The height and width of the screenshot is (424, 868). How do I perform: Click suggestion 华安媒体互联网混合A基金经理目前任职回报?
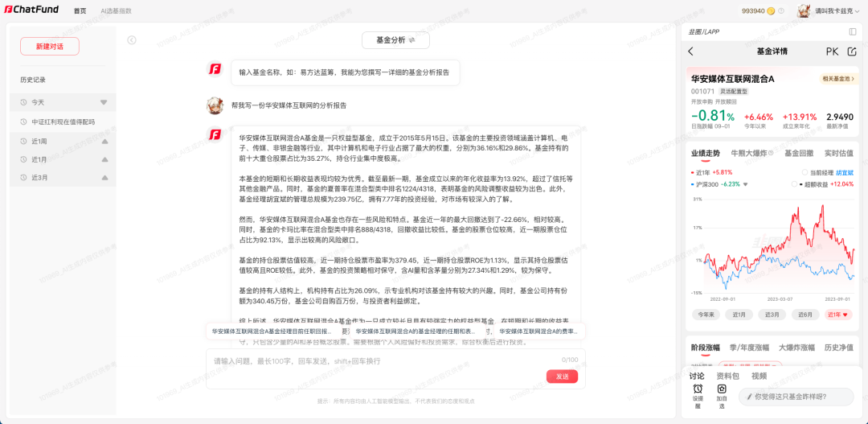(272, 331)
